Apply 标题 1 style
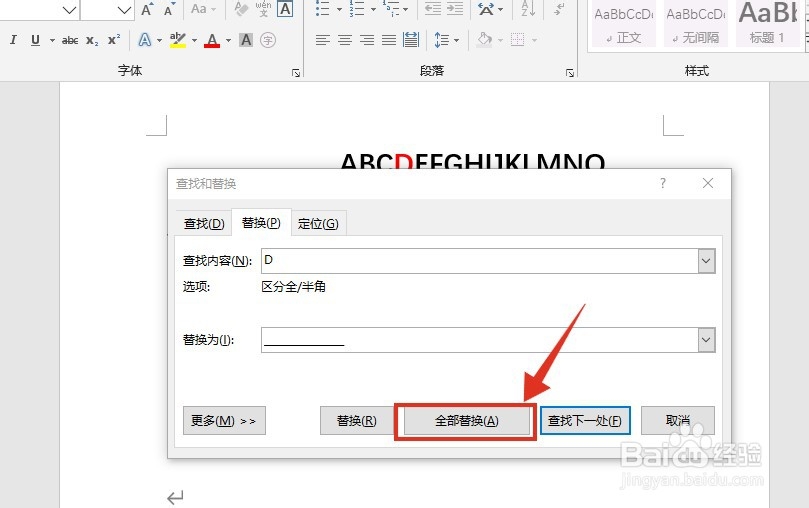809x508 pixels. click(x=768, y=24)
